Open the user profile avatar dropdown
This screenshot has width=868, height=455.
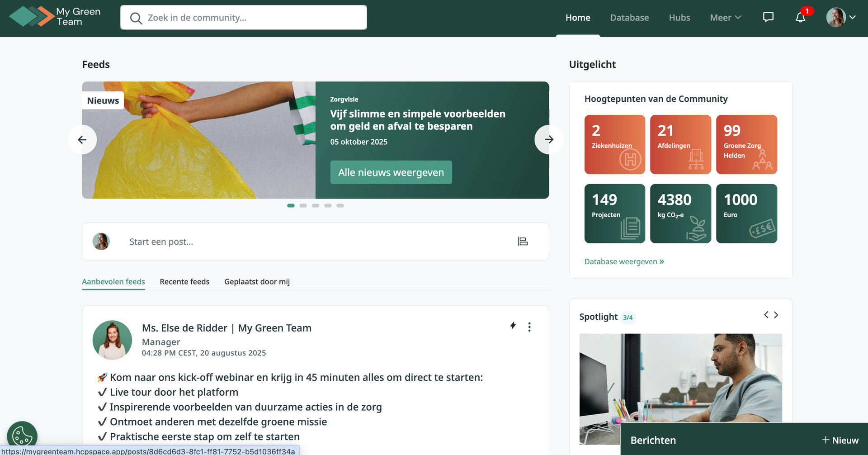841,17
